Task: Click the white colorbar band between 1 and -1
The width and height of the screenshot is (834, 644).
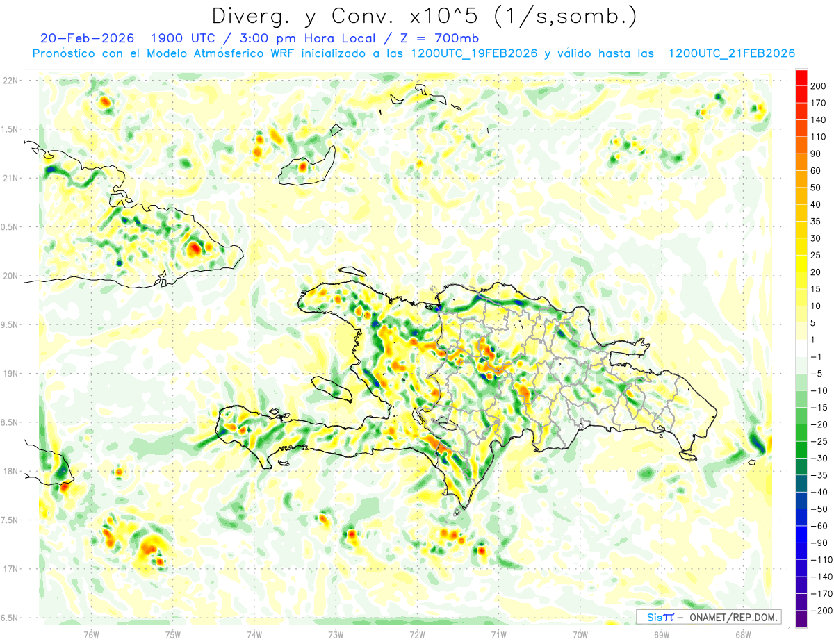Action: click(x=801, y=349)
